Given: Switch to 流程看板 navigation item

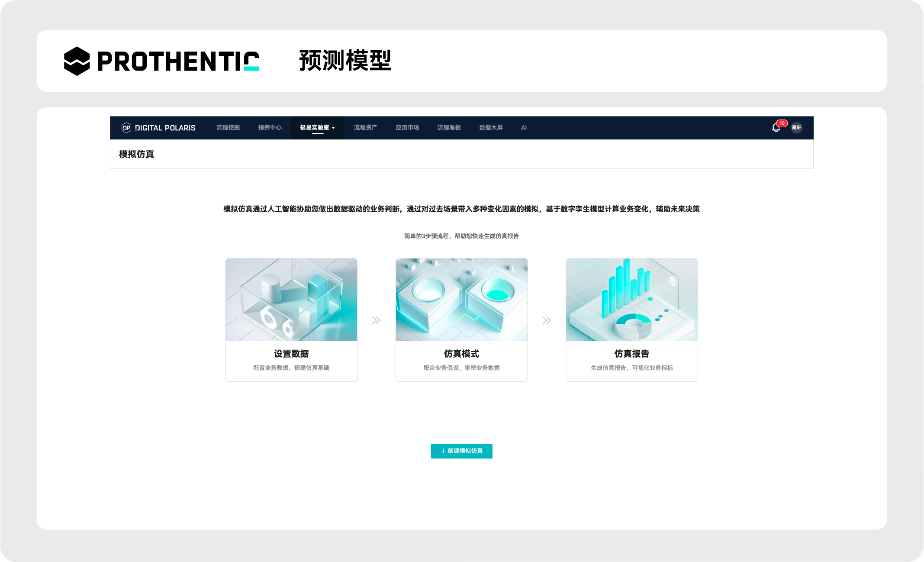Looking at the screenshot, I should coord(449,128).
